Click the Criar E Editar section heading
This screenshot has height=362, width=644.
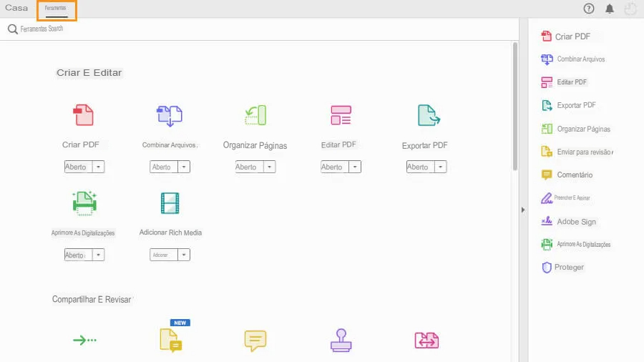89,73
